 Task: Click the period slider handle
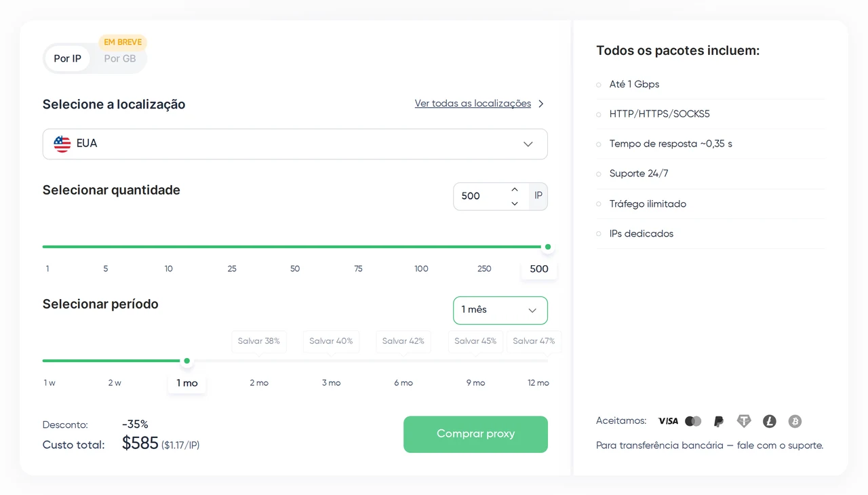[187, 361]
